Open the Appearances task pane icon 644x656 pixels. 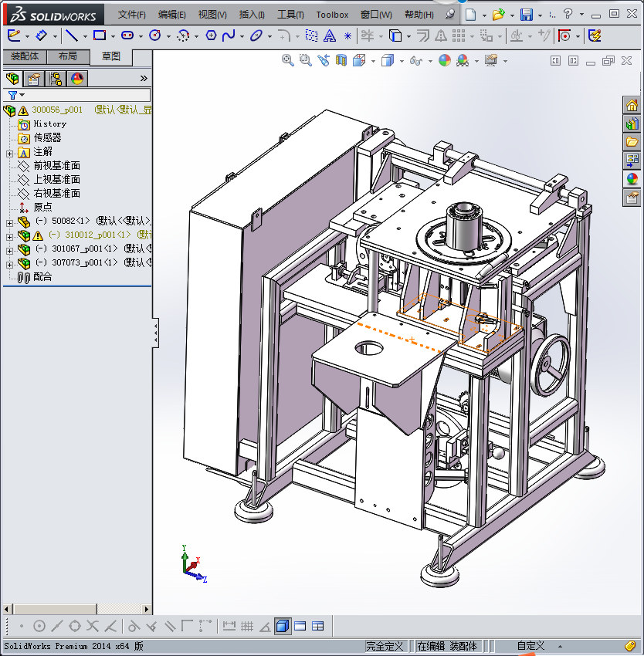click(x=632, y=179)
